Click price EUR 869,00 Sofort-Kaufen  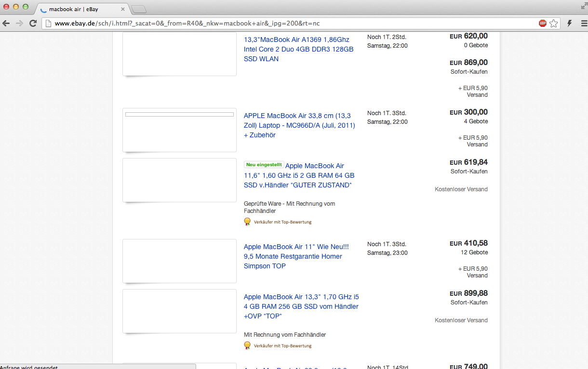click(468, 63)
